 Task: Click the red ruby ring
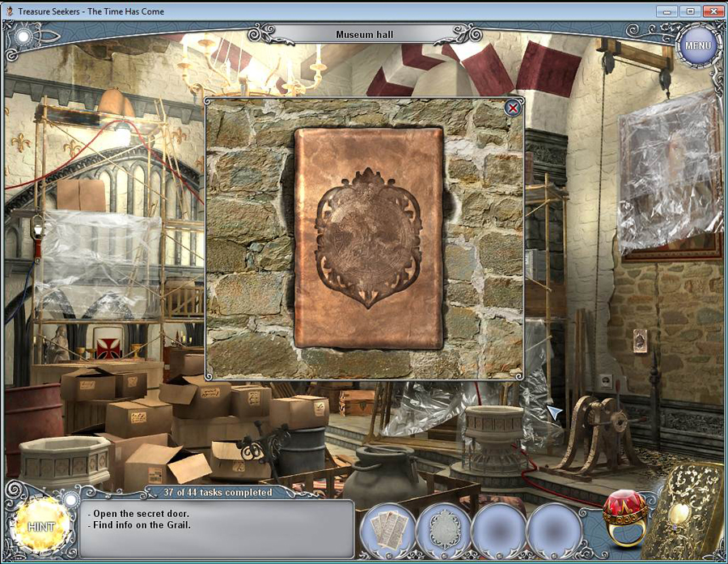pos(625,515)
